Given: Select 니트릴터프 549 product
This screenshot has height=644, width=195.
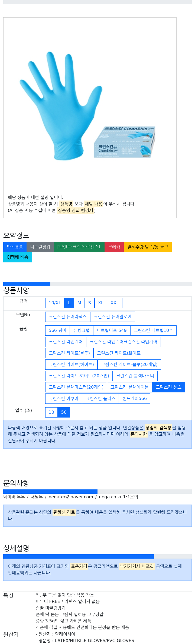Looking at the screenshot, I should (x=112, y=331).
